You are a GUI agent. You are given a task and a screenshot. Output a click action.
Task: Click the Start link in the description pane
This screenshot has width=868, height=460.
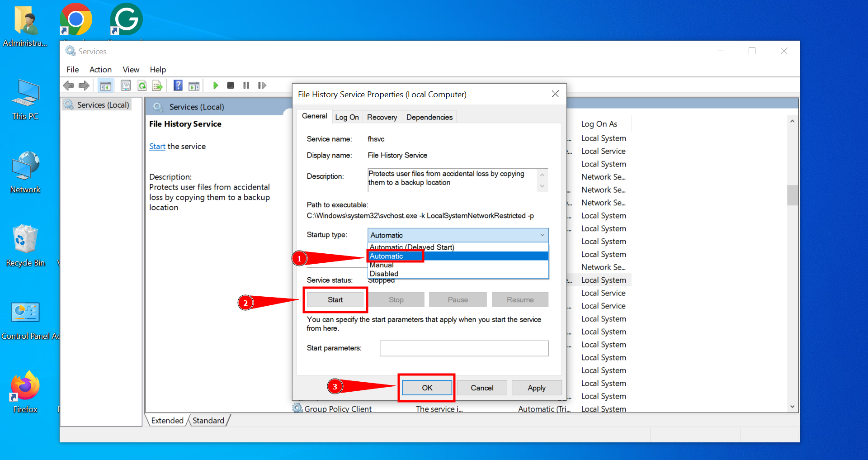157,147
